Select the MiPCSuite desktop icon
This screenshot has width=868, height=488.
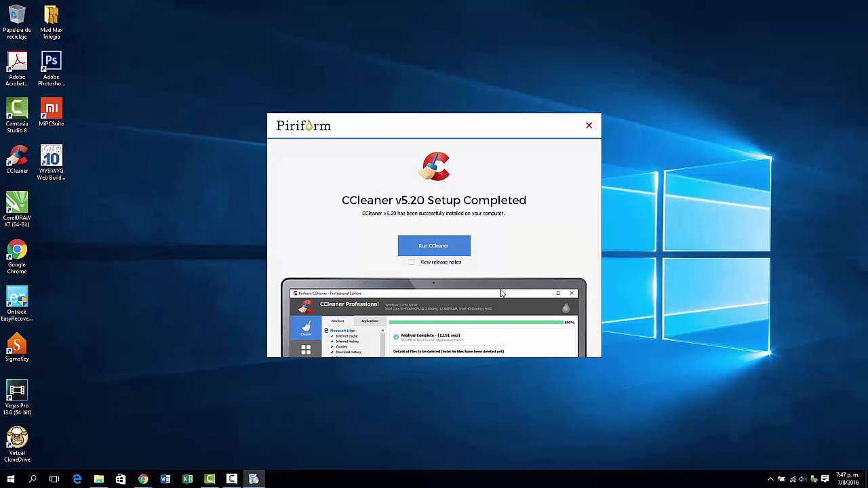click(x=51, y=113)
